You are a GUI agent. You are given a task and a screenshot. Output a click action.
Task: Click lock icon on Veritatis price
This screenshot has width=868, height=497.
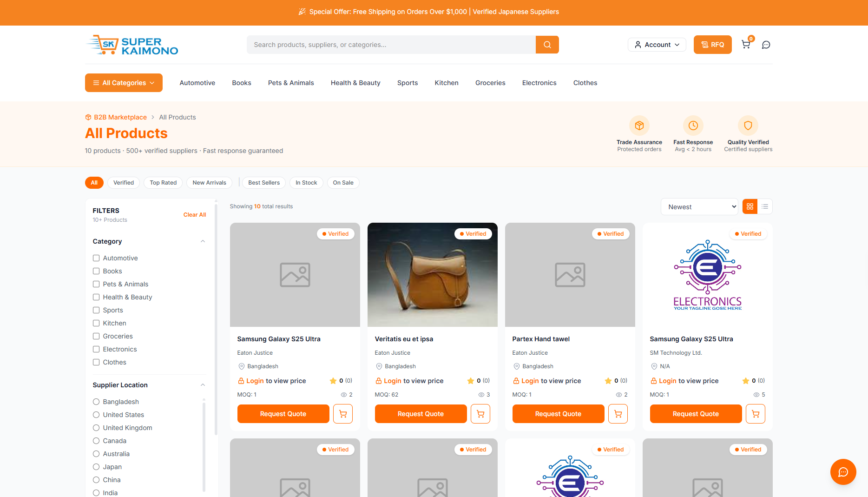(x=379, y=381)
